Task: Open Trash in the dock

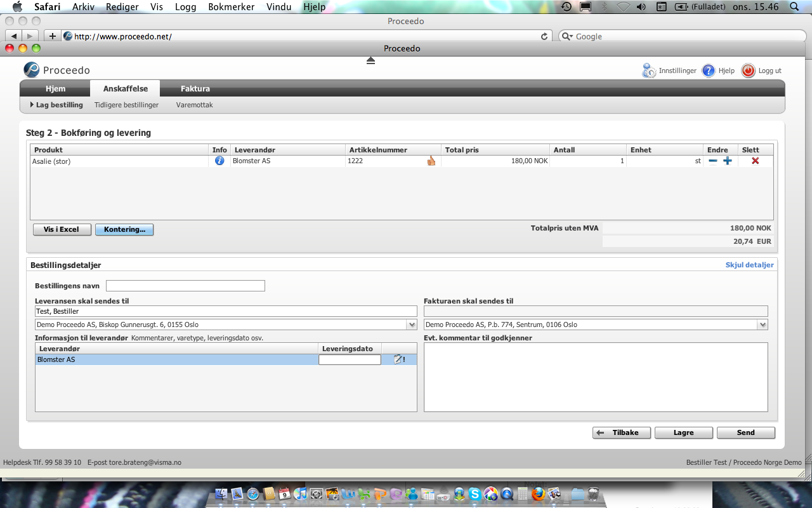Action: coord(594,493)
